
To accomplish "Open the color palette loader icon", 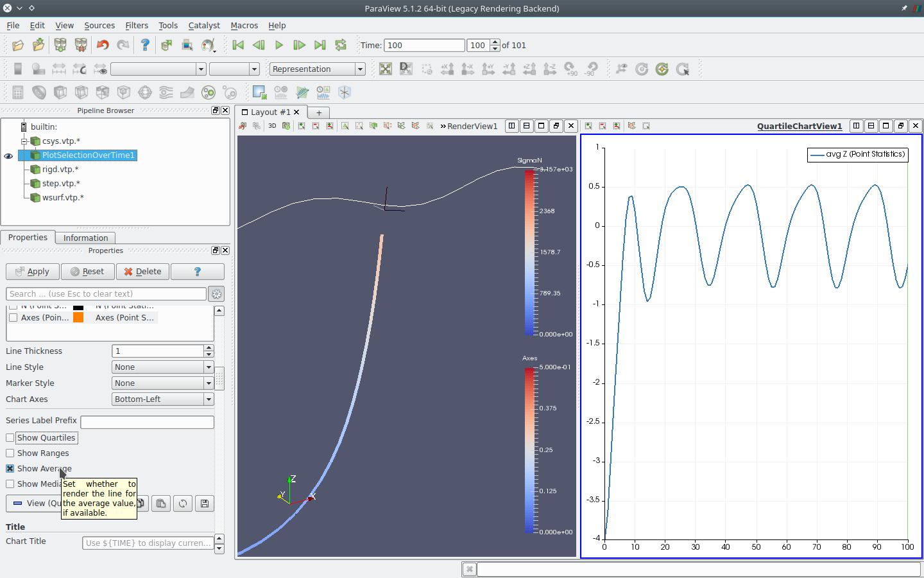I will tap(208, 45).
